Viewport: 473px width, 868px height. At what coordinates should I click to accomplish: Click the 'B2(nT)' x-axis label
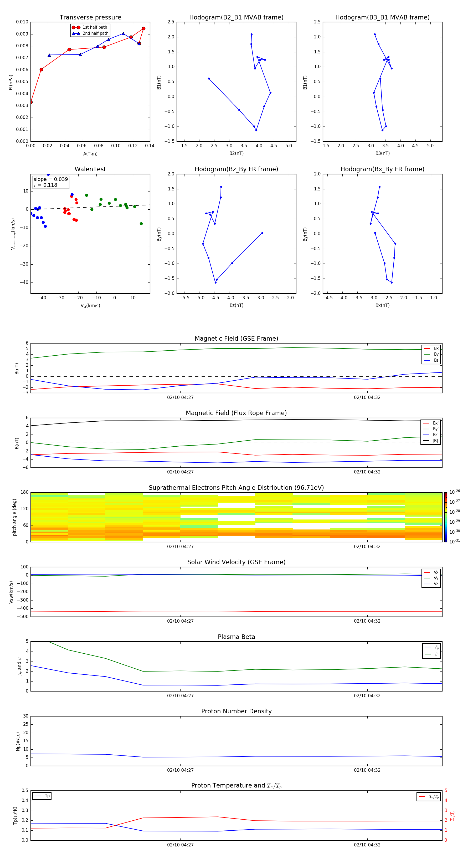236,153
